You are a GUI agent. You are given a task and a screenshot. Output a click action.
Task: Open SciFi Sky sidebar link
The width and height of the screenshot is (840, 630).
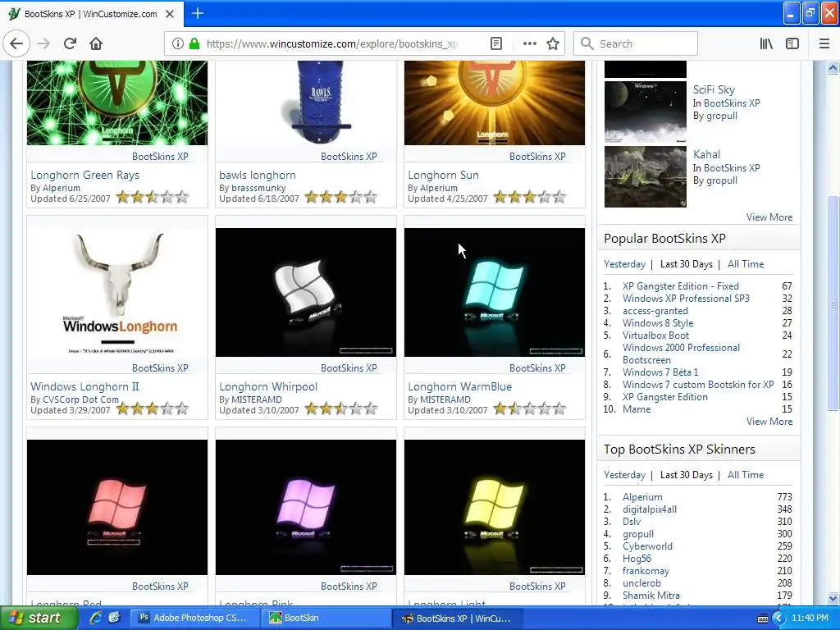tap(714, 89)
